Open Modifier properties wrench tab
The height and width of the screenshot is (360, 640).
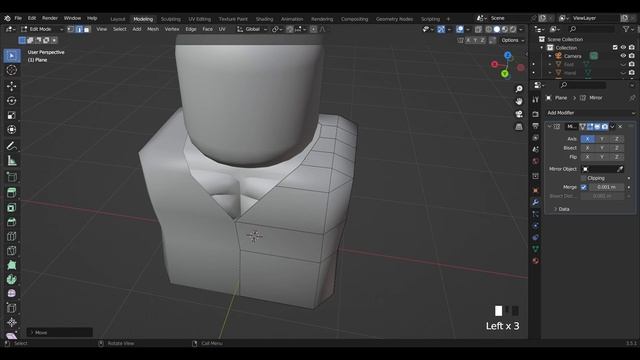(536, 202)
